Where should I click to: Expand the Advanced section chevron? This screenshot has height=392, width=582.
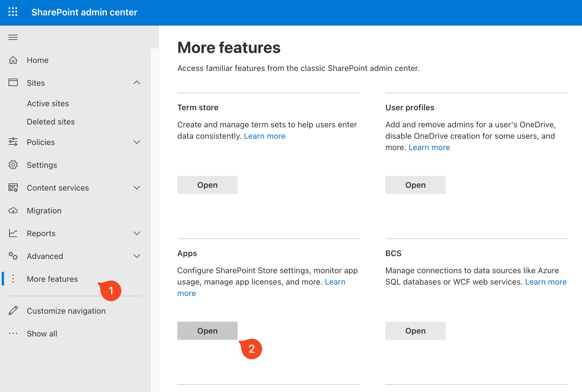137,256
